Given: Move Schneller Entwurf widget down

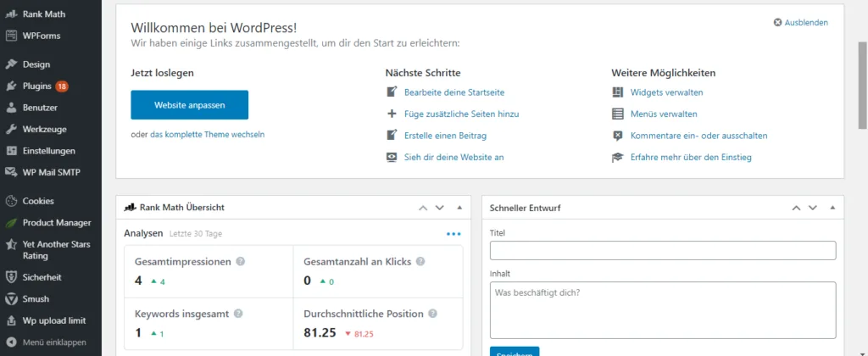Looking at the screenshot, I should pyautogui.click(x=813, y=209).
